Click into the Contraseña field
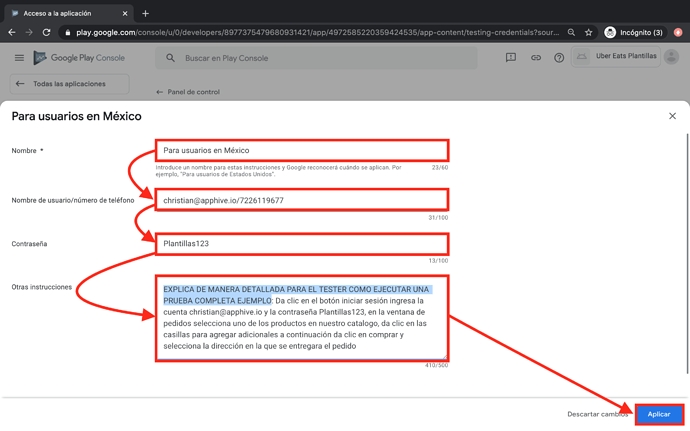Viewport: 690px width, 431px height. (301, 243)
